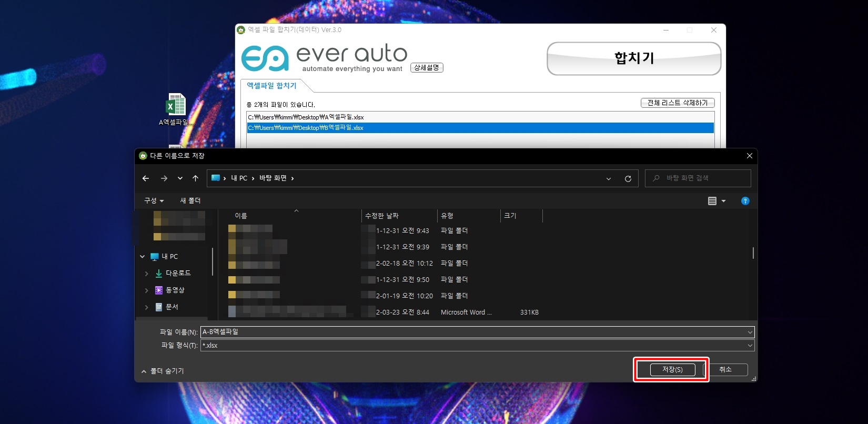Open view options dropdown arrow

tap(723, 201)
